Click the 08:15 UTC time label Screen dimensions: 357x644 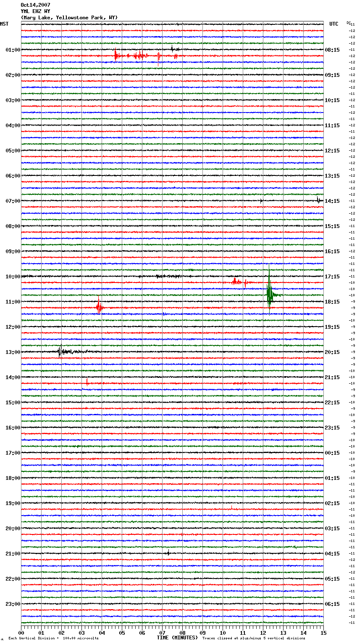332,50
